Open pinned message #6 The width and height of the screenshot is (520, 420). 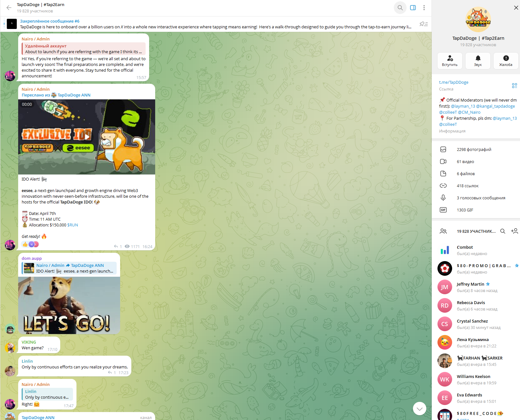click(x=210, y=24)
